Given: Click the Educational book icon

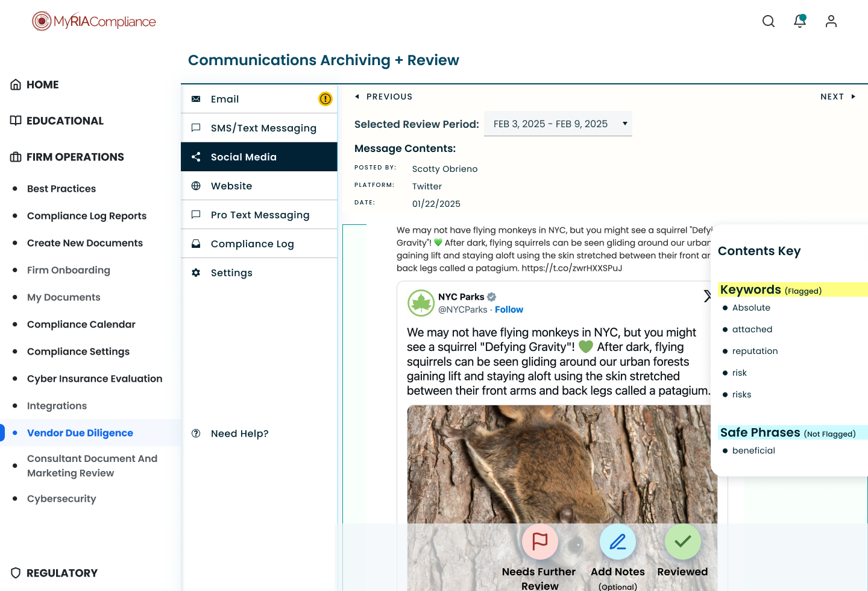Looking at the screenshot, I should coord(16,121).
